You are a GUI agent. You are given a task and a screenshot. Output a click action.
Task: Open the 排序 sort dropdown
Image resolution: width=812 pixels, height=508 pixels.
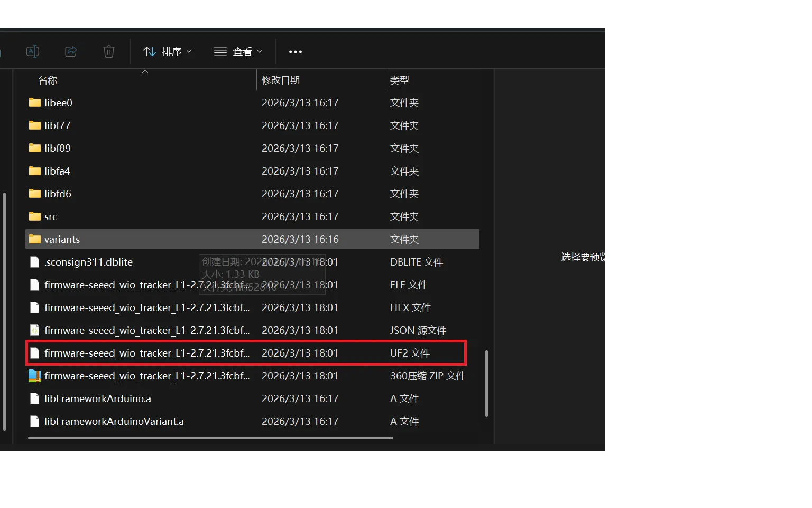167,51
